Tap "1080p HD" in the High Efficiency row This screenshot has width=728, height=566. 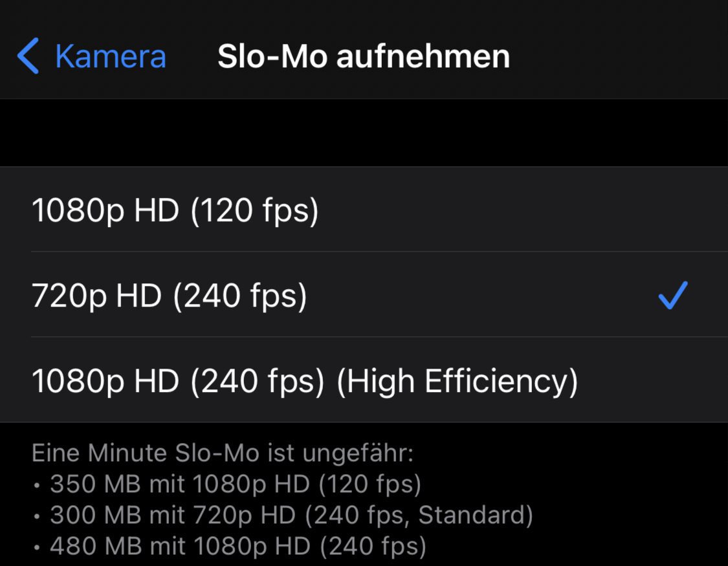(105, 381)
